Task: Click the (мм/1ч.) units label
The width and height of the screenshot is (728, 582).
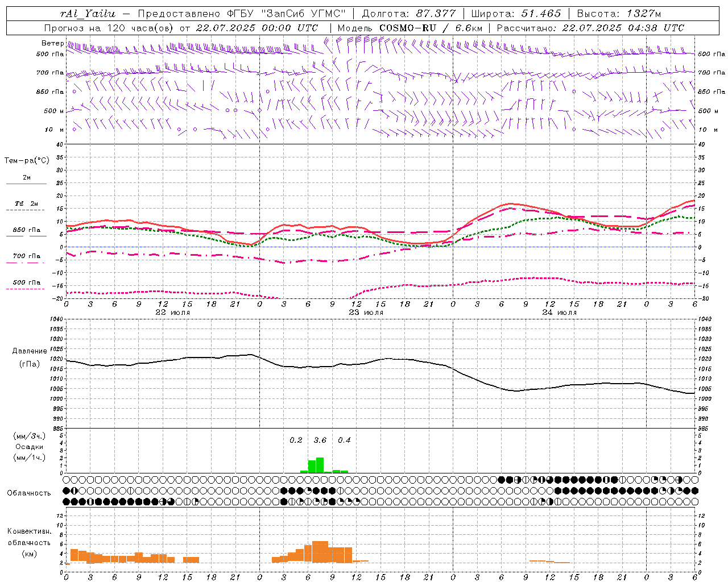Action: 30,458
